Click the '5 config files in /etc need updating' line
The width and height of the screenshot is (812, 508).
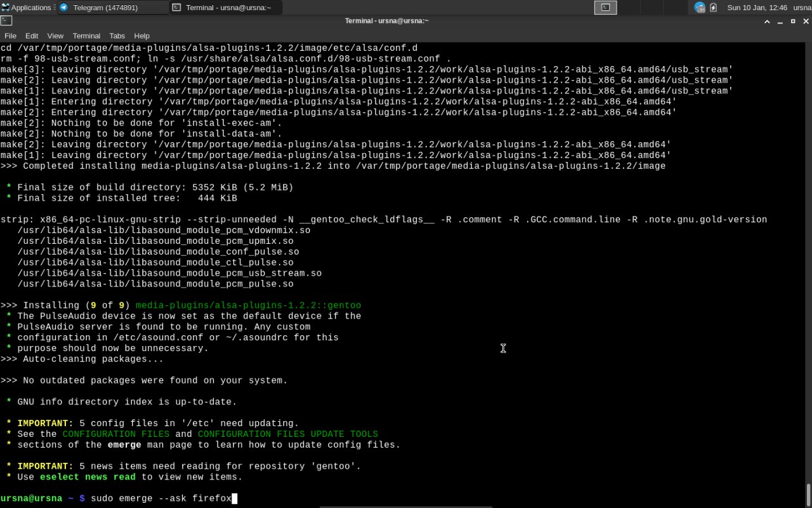coord(153,423)
